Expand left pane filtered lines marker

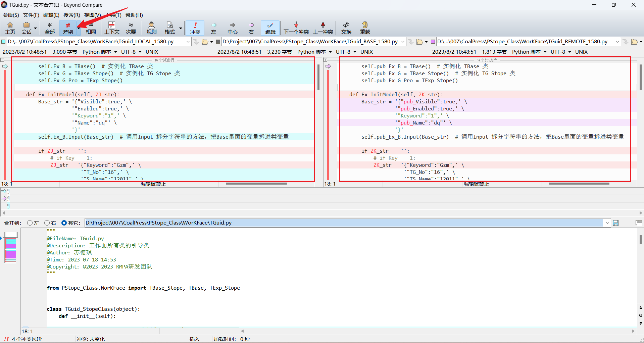click(x=2, y=60)
